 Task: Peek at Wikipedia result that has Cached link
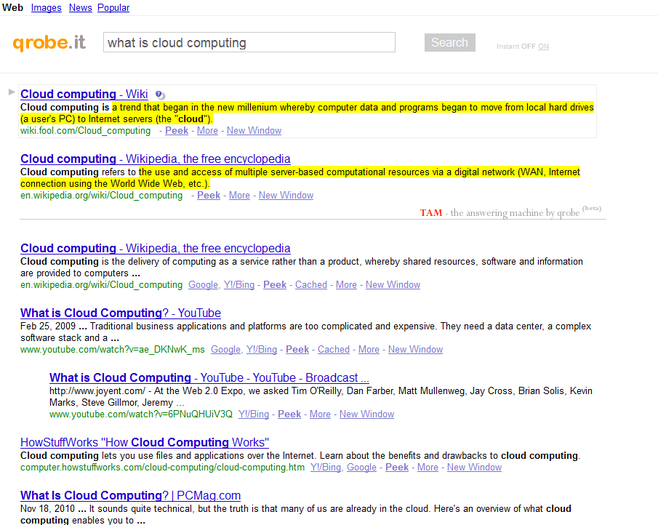[x=275, y=285]
